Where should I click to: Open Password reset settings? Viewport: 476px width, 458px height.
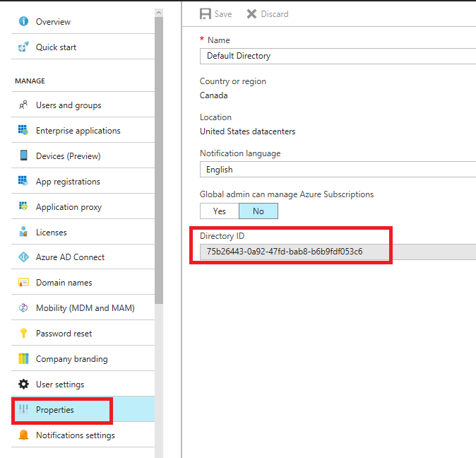83,334
